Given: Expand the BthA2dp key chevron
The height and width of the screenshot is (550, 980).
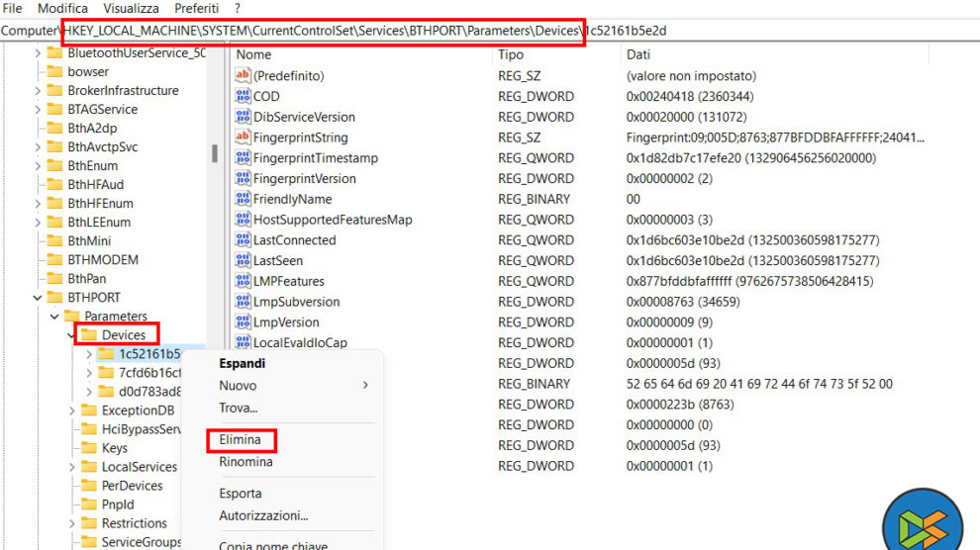Looking at the screenshot, I should [x=38, y=129].
